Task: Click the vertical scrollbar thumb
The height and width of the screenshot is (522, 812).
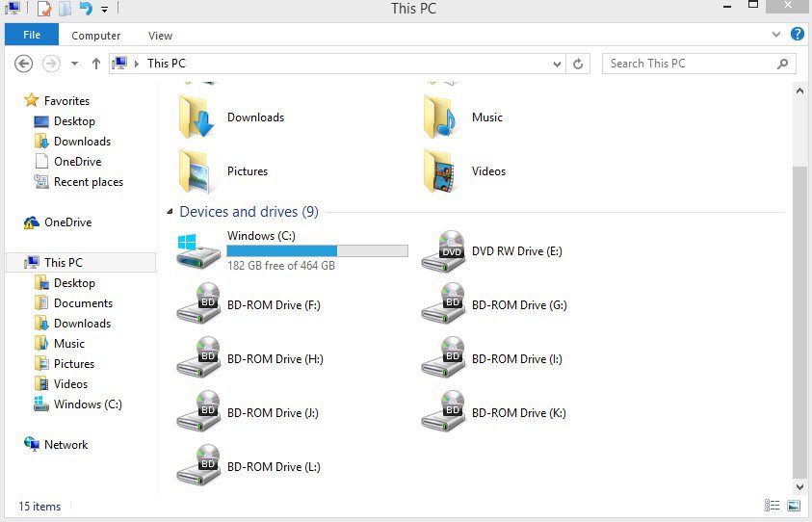Action: [799, 322]
